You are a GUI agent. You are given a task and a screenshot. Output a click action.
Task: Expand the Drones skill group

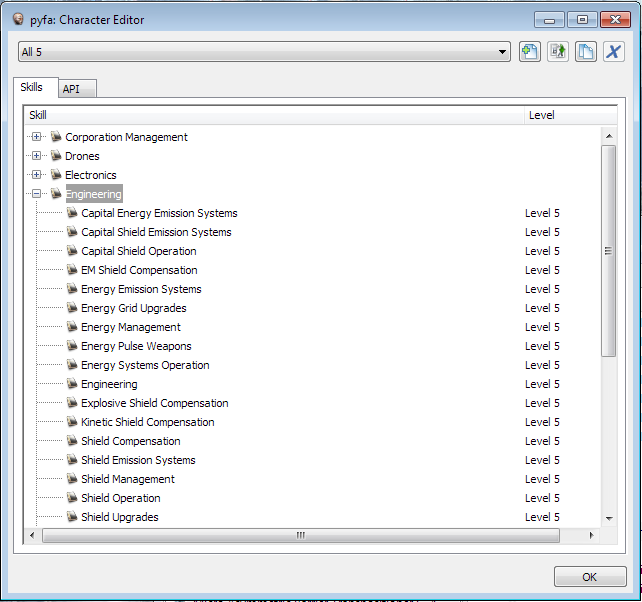pyautogui.click(x=36, y=156)
